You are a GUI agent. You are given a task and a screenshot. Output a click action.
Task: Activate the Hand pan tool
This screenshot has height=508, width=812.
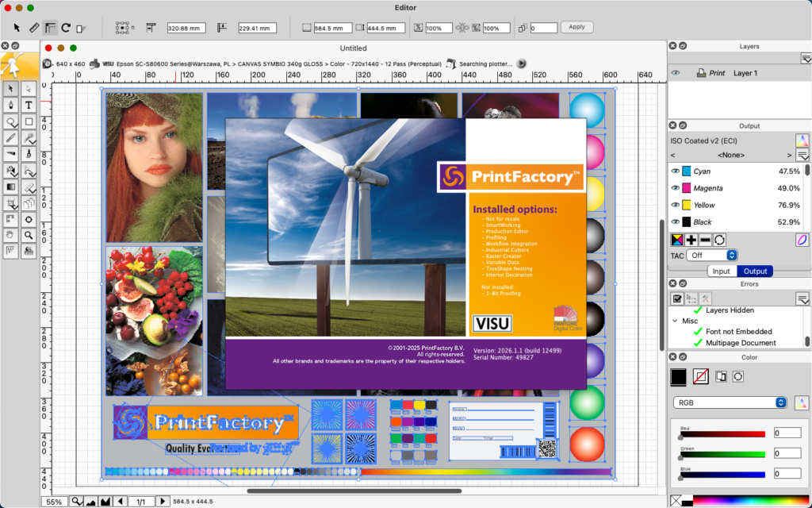point(11,235)
